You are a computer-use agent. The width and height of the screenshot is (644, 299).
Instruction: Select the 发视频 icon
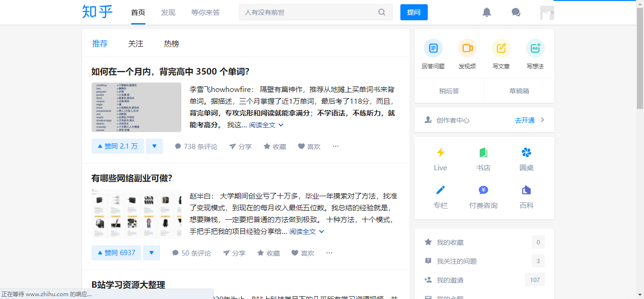467,48
